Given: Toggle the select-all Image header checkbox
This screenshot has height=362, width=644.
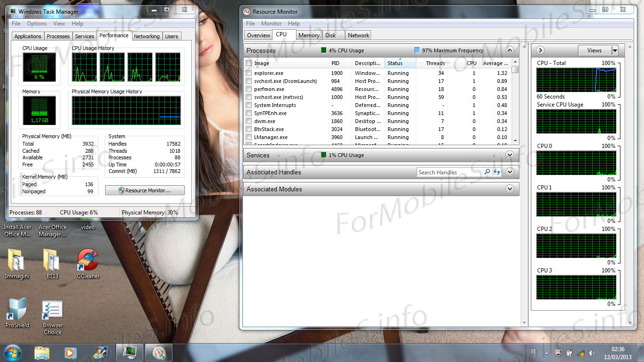Looking at the screenshot, I should pos(248,63).
